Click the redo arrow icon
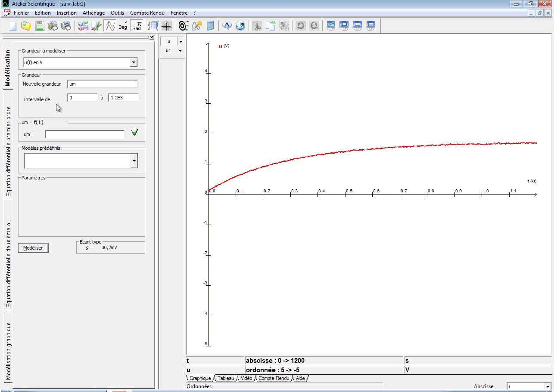 coord(314,26)
